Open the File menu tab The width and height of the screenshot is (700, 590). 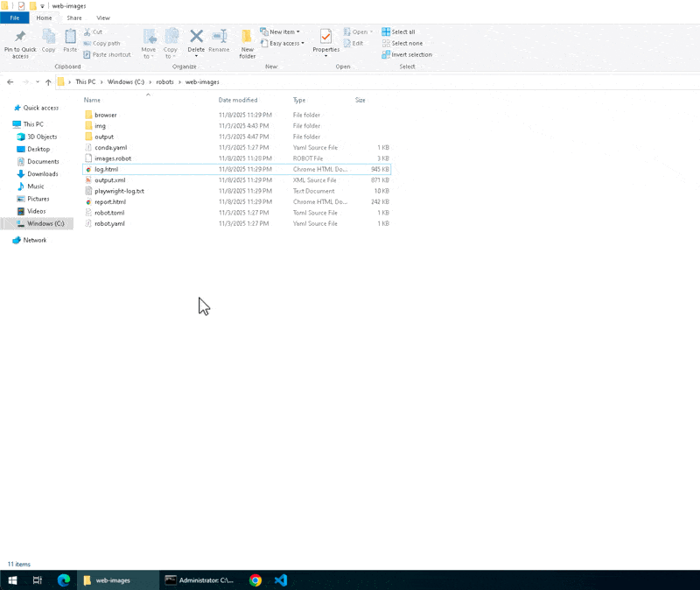[14, 18]
